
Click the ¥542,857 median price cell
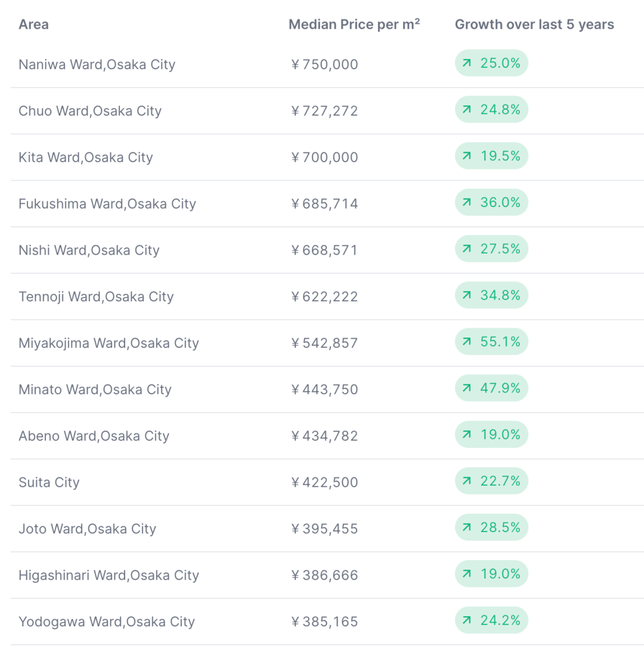[324, 343]
